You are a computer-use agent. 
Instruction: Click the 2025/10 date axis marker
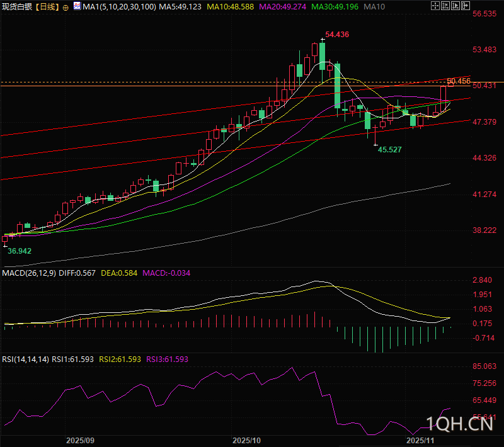[246, 441]
